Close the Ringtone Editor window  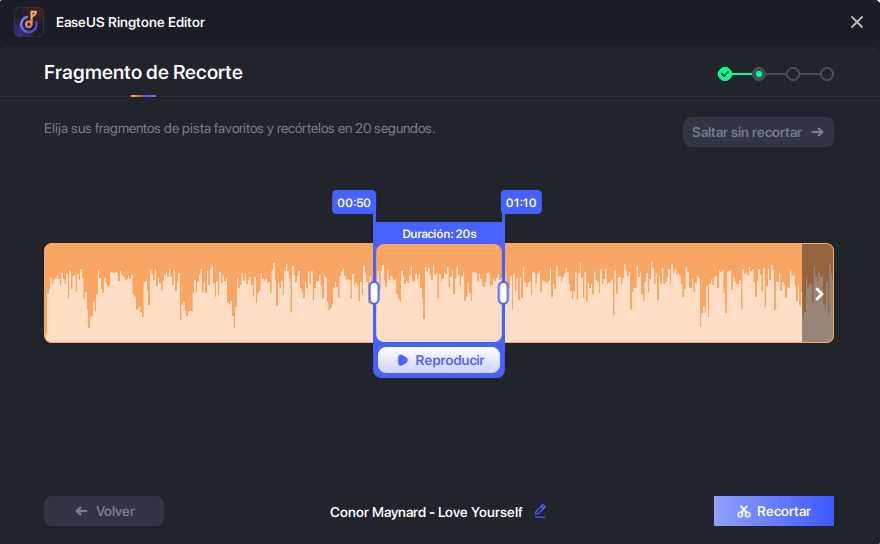(x=856, y=22)
